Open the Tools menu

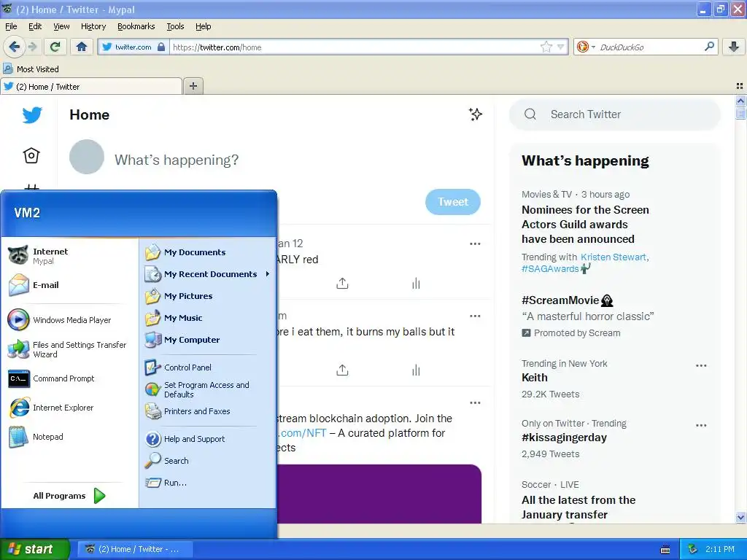point(175,26)
